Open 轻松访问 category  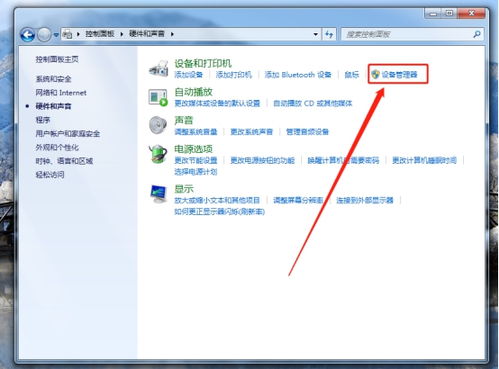[50, 175]
